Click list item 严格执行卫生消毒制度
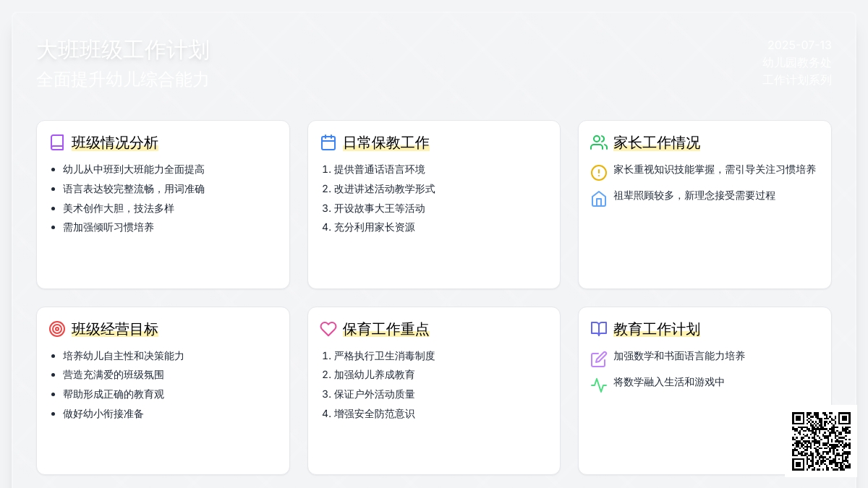868x488 pixels. coord(385,356)
